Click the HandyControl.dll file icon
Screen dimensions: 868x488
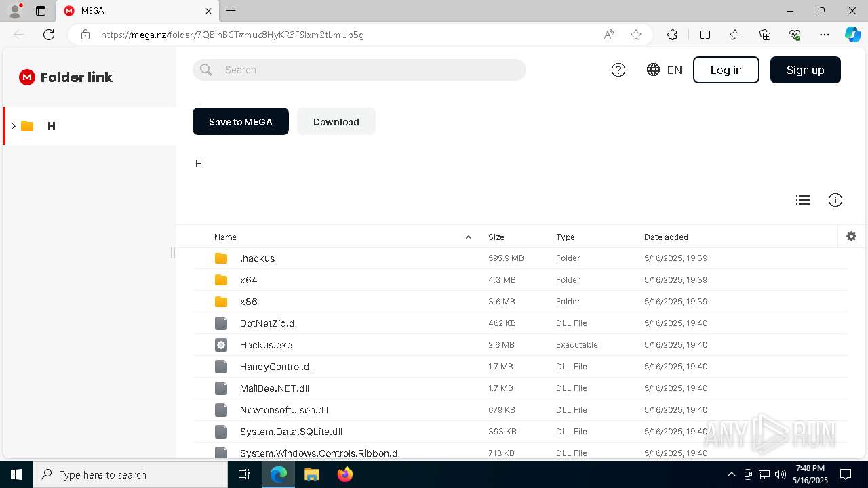(x=221, y=367)
